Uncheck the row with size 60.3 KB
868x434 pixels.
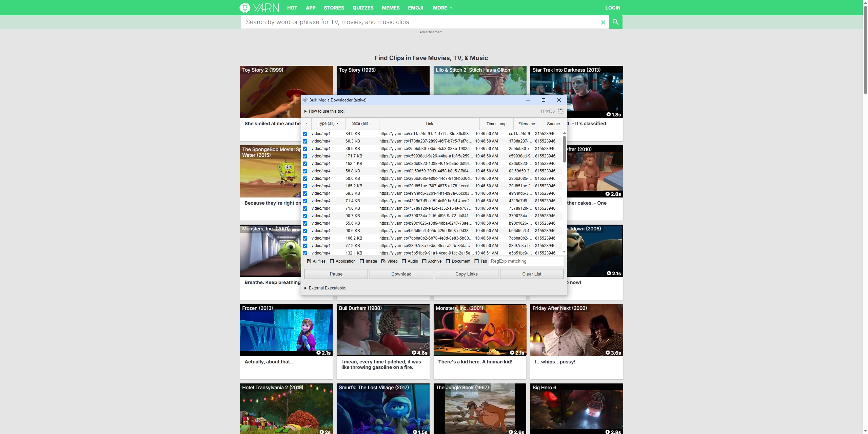pyautogui.click(x=305, y=141)
